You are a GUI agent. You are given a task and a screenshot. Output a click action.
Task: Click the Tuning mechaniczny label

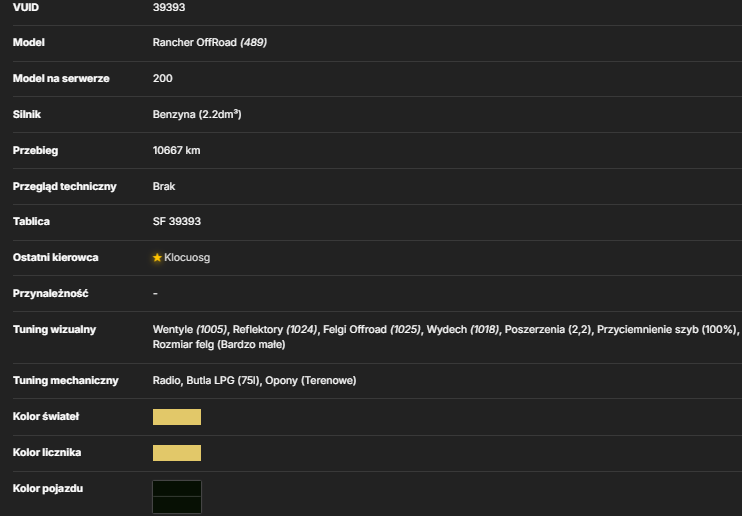pos(66,381)
